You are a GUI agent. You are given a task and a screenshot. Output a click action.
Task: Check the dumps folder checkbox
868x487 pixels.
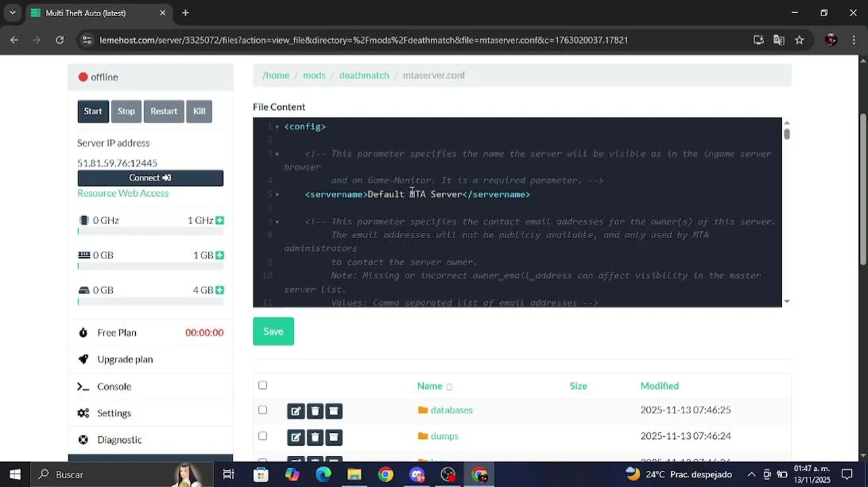coord(262,436)
